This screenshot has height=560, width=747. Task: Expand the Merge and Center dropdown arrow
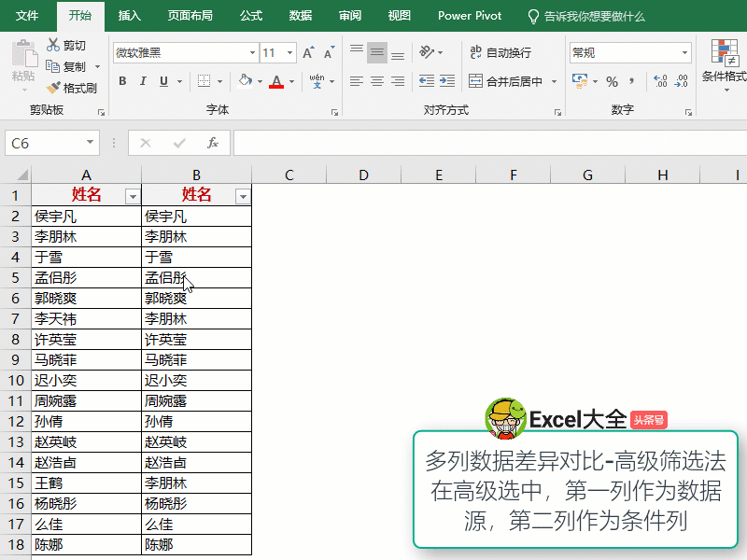[x=554, y=81]
